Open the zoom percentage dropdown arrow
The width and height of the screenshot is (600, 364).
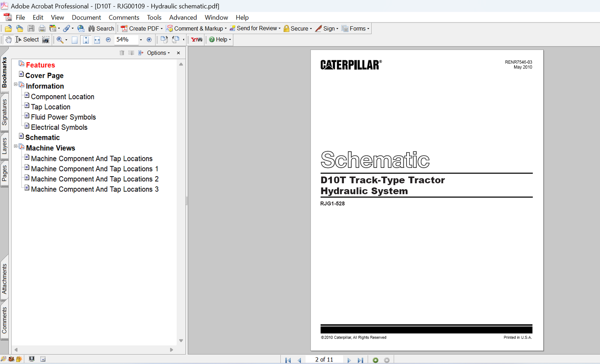[141, 40]
